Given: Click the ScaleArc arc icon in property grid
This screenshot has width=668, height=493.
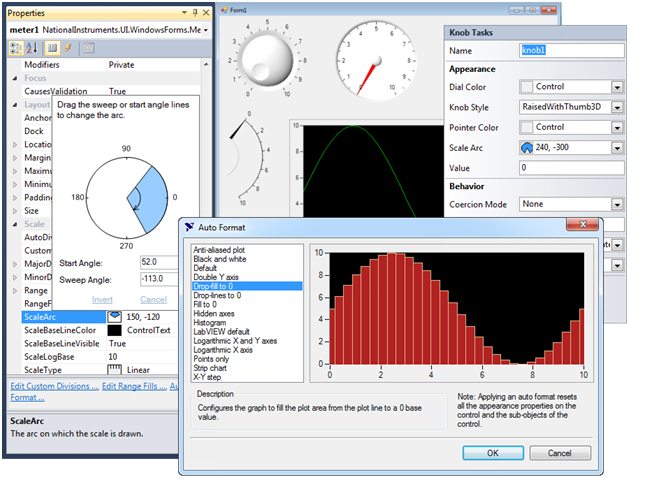Looking at the screenshot, I should pyautogui.click(x=113, y=317).
